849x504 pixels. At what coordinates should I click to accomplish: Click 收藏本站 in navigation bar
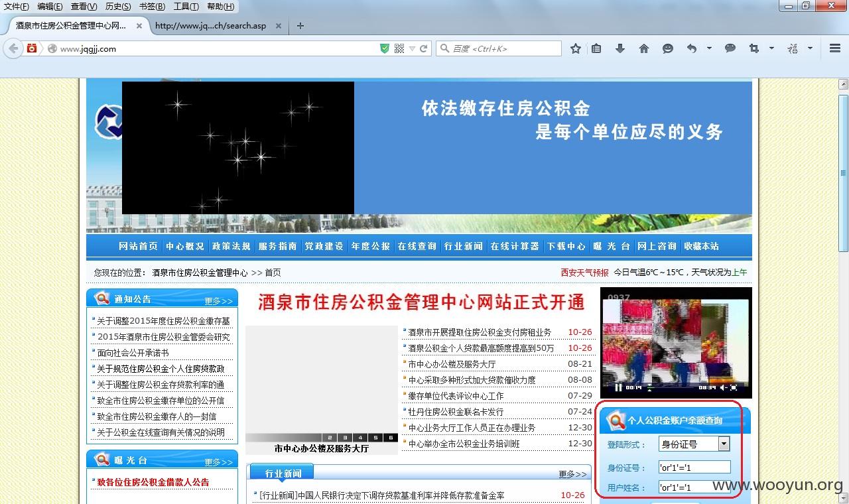(701, 246)
